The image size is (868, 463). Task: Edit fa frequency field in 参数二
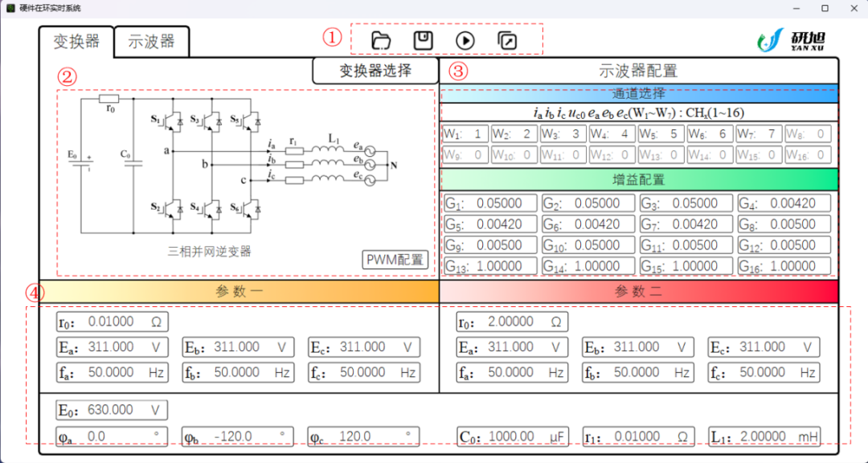[x=513, y=372]
